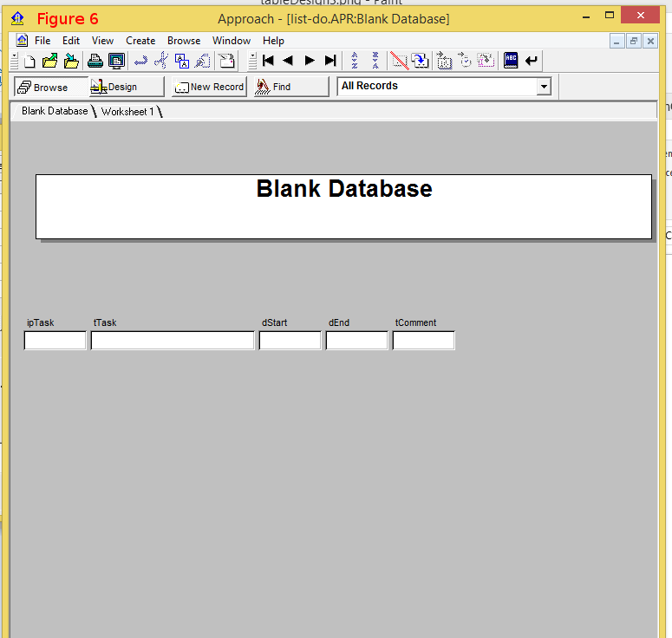672x638 pixels.
Task: Run spell check ABC book icon
Action: pos(511,61)
